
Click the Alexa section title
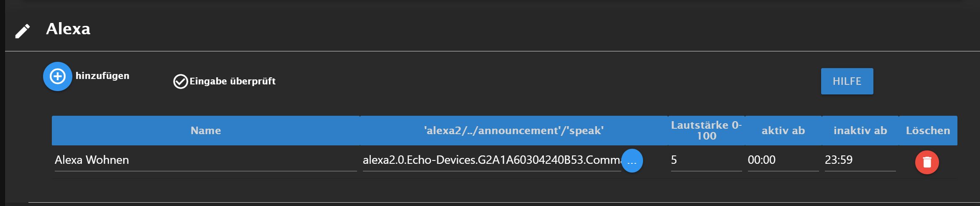[68, 29]
